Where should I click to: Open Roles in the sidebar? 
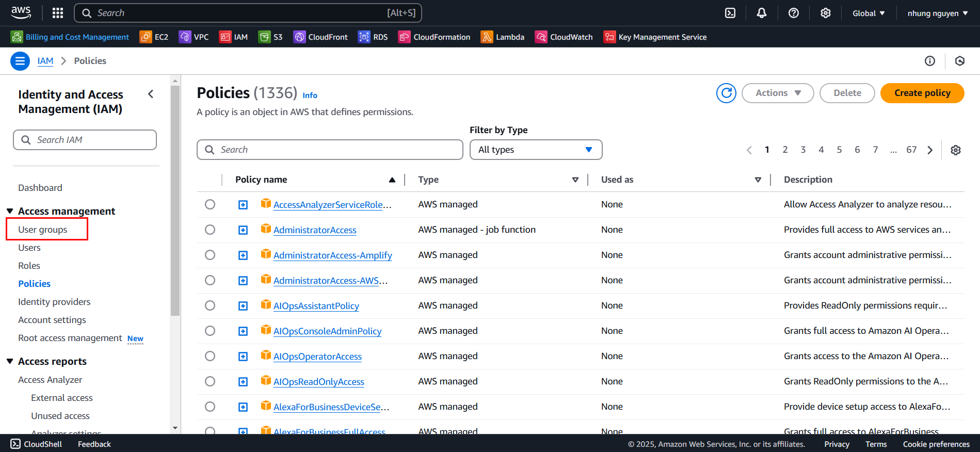(29, 266)
